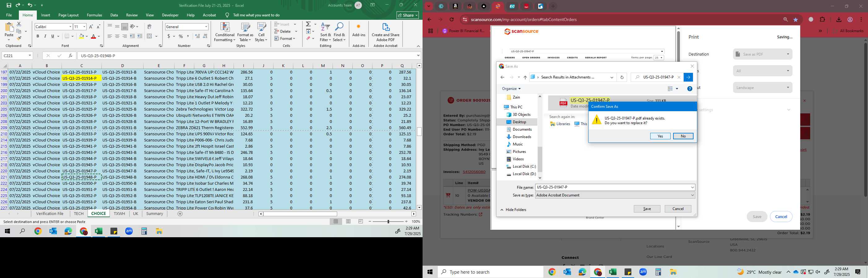
Task: Open the Landscape layout dropdown in Print
Action: tap(763, 87)
